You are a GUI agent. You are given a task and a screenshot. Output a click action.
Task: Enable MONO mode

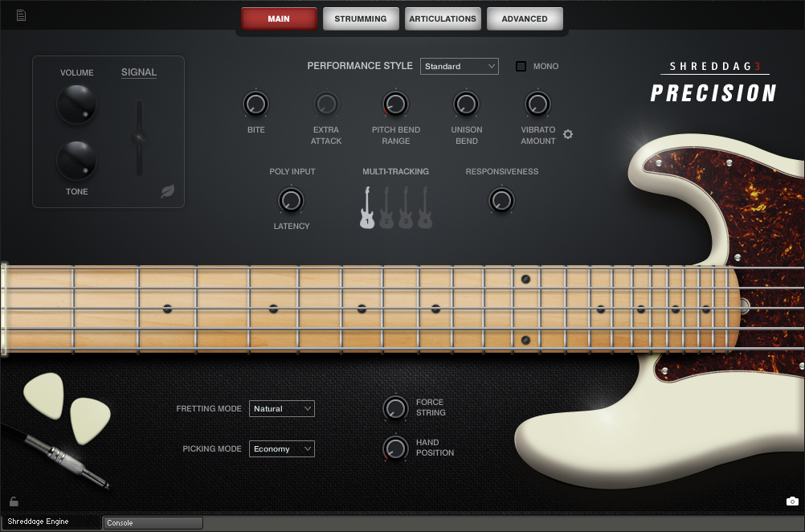point(520,66)
